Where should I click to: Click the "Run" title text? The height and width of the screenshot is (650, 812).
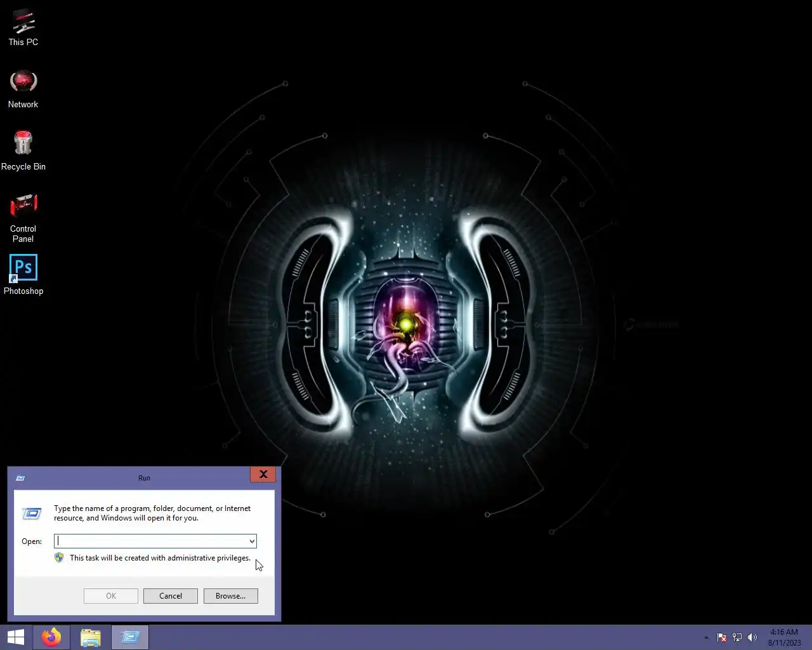click(144, 478)
